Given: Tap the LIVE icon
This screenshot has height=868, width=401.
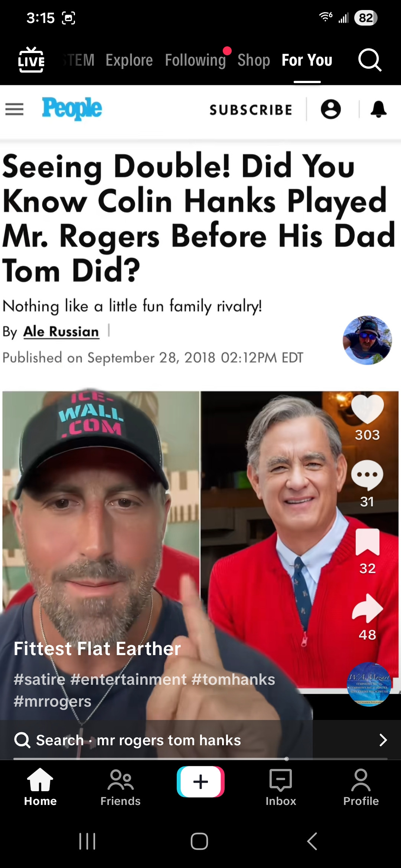Looking at the screenshot, I should coord(31,60).
